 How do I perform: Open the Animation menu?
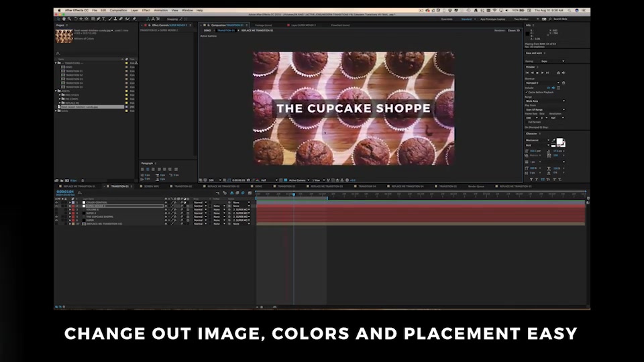(160, 10)
